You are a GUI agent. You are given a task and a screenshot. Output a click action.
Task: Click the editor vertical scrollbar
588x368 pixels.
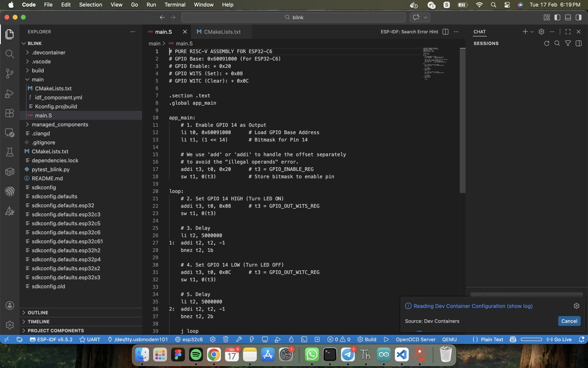(463, 121)
